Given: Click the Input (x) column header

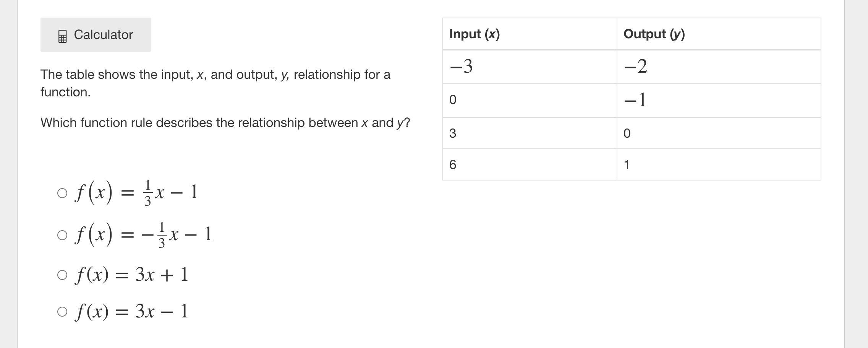Looking at the screenshot, I should click(530, 34).
